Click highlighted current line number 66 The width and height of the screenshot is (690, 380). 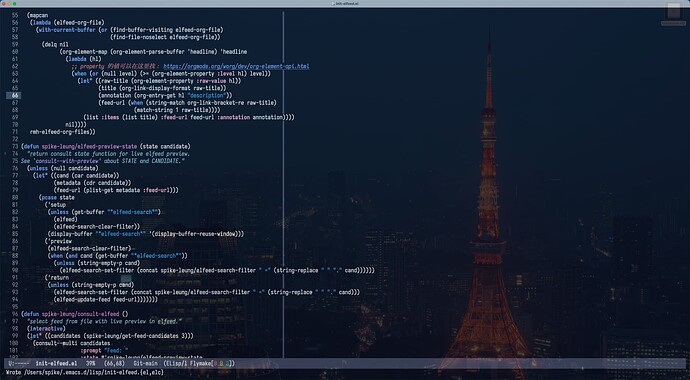click(x=15, y=95)
